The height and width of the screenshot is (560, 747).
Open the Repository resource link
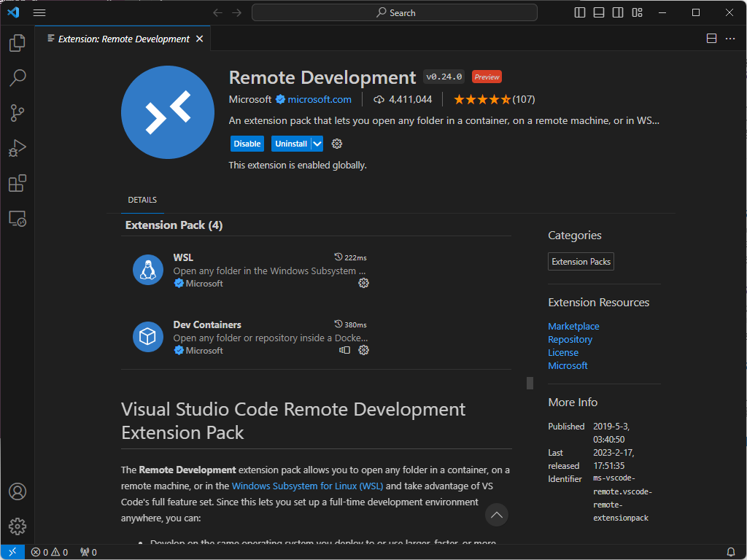(570, 340)
